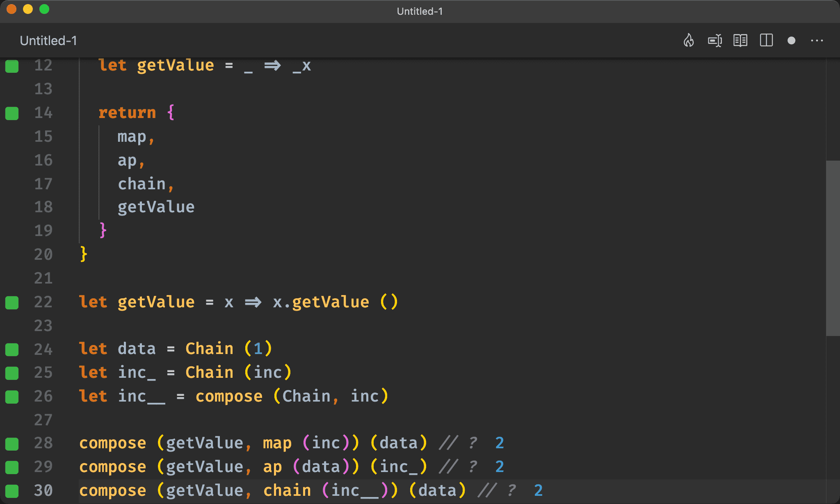Click 'data' variable name on line 24
This screenshot has width=840, height=504.
coord(137,349)
